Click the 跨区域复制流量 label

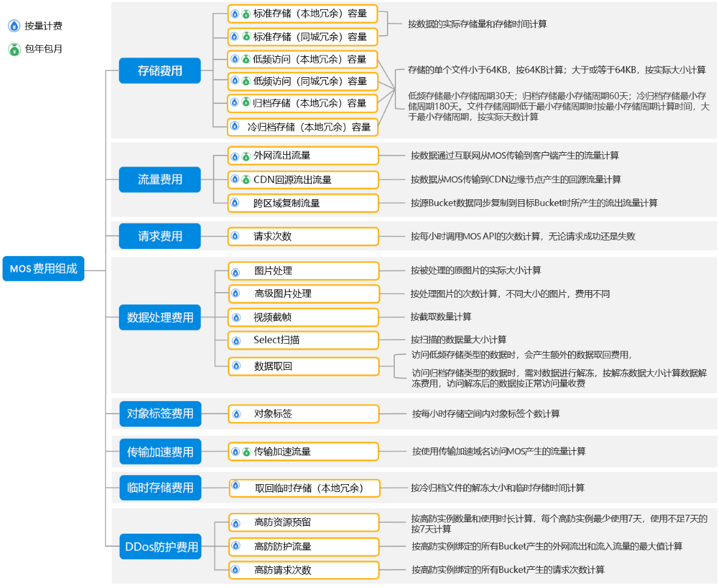click(x=286, y=203)
